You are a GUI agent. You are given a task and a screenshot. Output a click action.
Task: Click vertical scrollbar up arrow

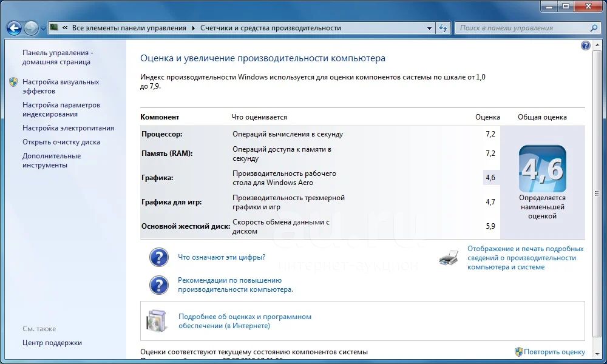tap(597, 45)
